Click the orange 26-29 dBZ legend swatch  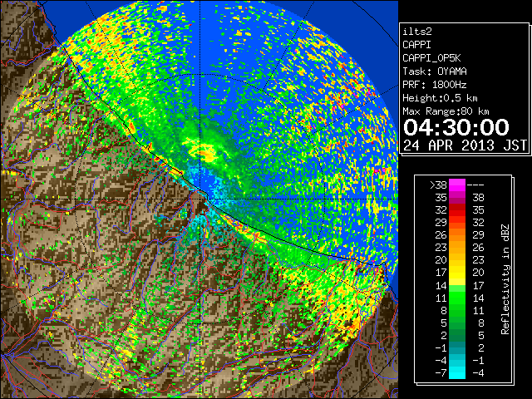tap(457, 235)
